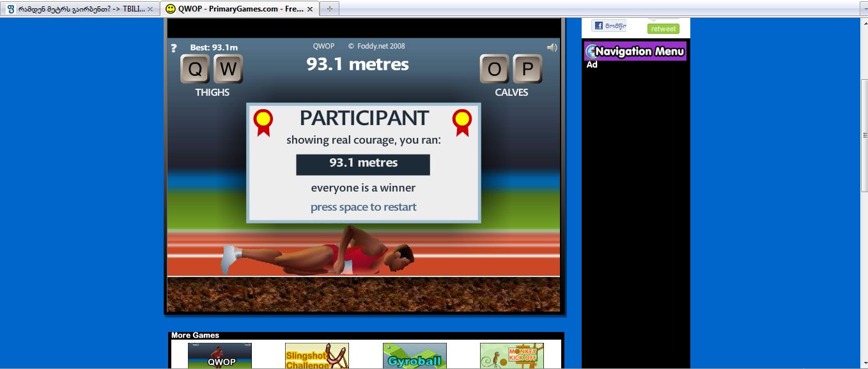The image size is (868, 369).
Task: Open the QWOP game thumbnail
Action: point(220,356)
